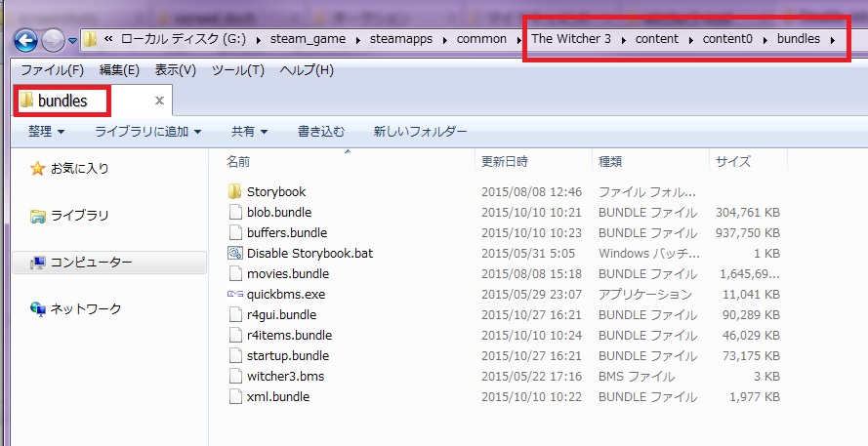868x446 pixels.
Task: Go to common folder in breadcrumb
Action: pyautogui.click(x=481, y=39)
